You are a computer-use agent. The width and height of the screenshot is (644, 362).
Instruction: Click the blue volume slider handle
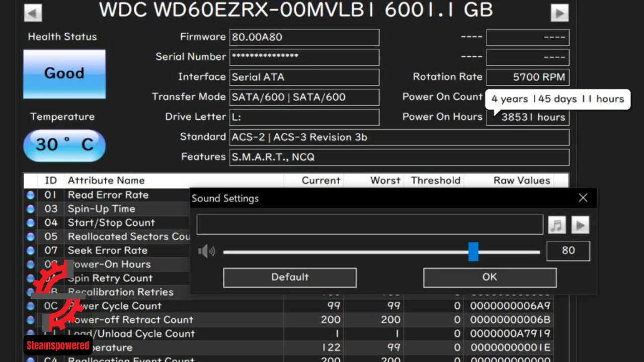coord(473,251)
